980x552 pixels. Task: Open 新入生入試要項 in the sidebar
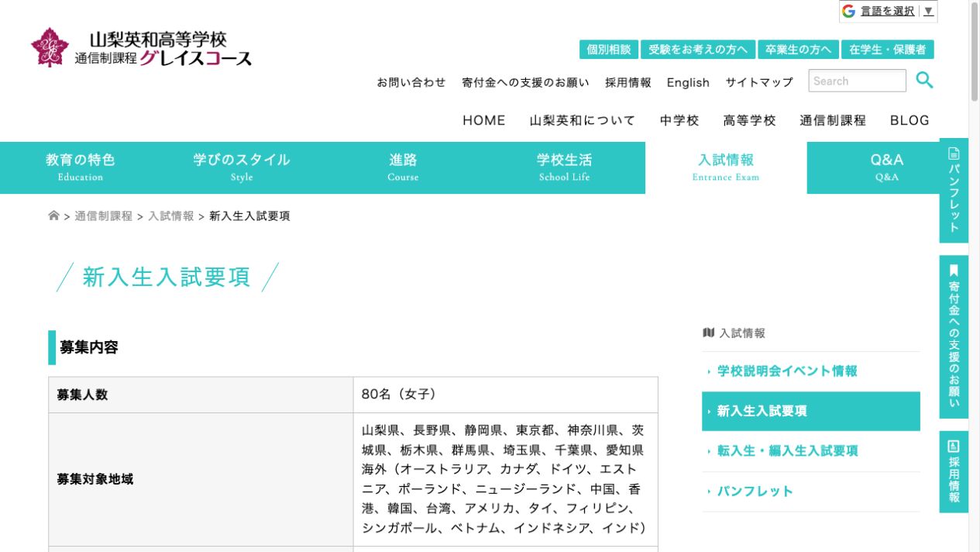click(811, 411)
